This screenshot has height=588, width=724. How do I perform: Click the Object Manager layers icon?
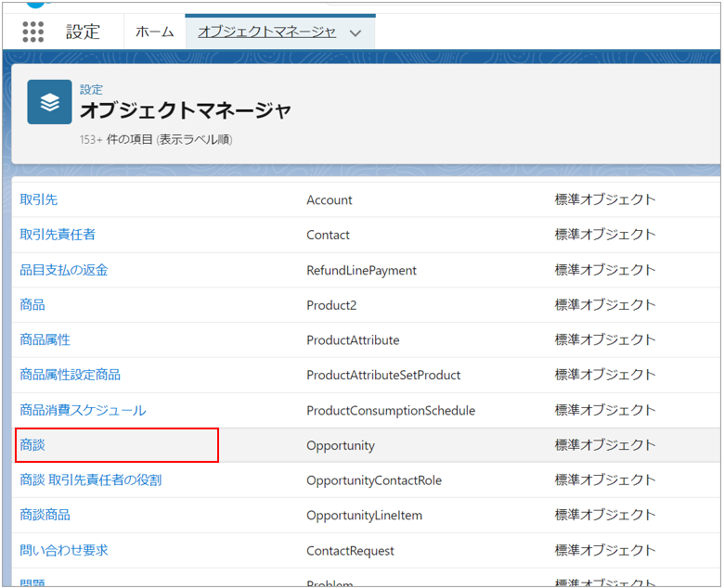(x=49, y=102)
